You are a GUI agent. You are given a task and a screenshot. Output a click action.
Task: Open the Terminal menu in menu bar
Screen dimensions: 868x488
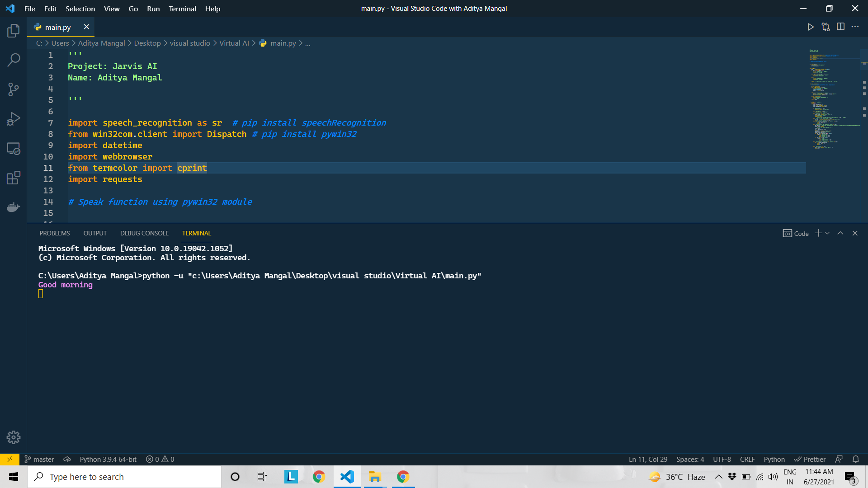pyautogui.click(x=182, y=9)
